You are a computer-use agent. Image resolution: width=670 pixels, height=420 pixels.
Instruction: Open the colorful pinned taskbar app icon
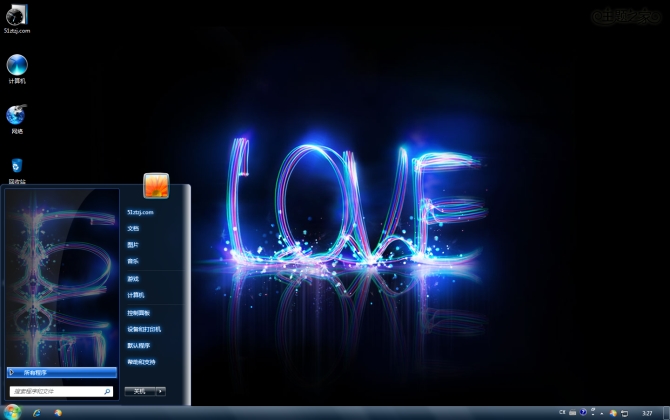(58, 413)
